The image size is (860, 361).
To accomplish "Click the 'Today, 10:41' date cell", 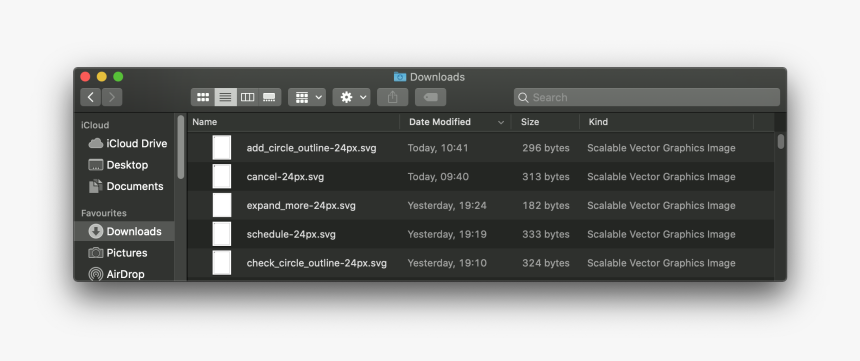I will [x=438, y=148].
